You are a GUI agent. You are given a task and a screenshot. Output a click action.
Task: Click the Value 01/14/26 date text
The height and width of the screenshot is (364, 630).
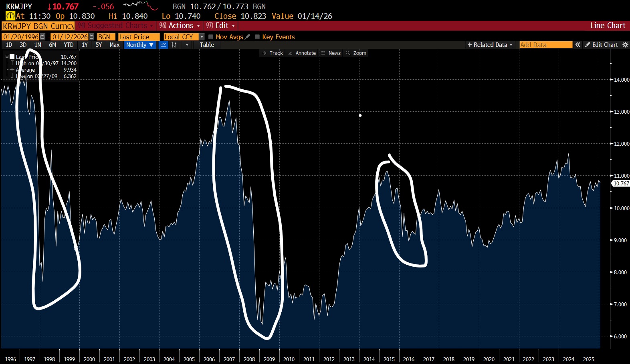(x=302, y=16)
